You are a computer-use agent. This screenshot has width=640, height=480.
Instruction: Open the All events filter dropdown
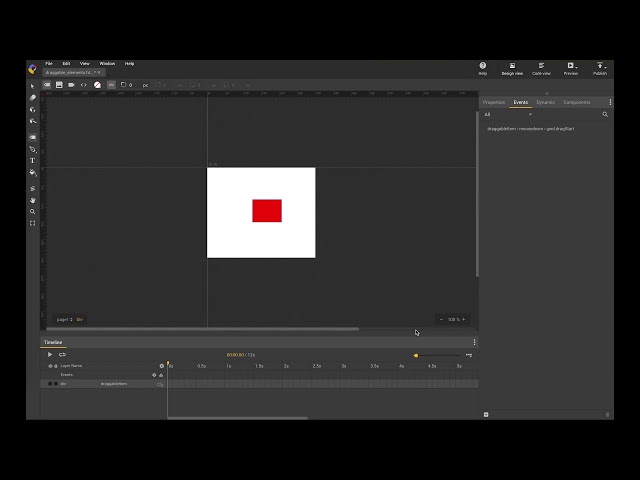point(508,114)
